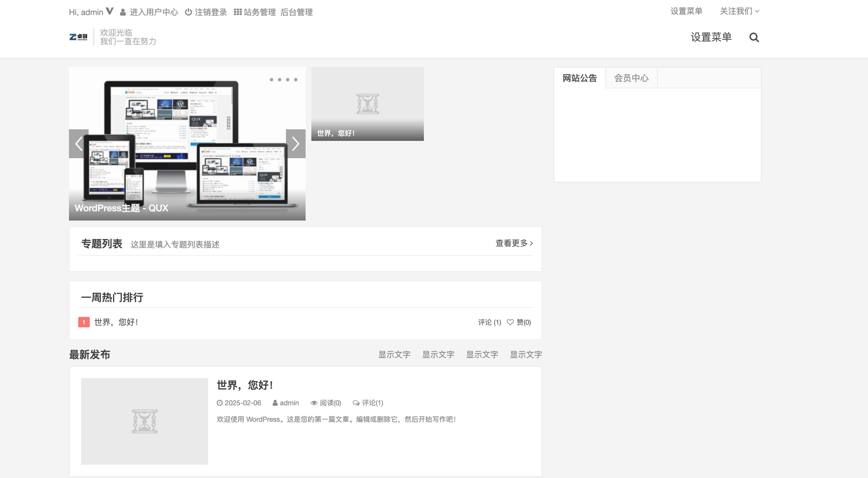
Task: Advance carousel with right arrow
Action: click(295, 144)
